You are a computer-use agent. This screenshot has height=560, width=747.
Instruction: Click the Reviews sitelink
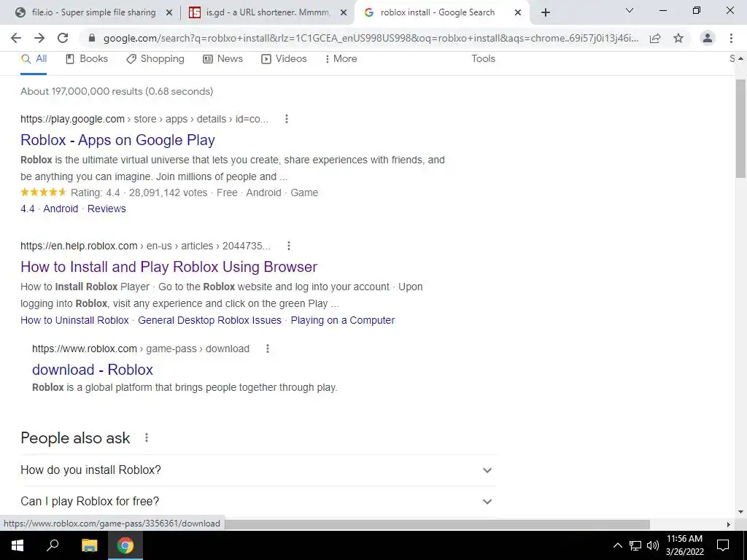pos(107,209)
